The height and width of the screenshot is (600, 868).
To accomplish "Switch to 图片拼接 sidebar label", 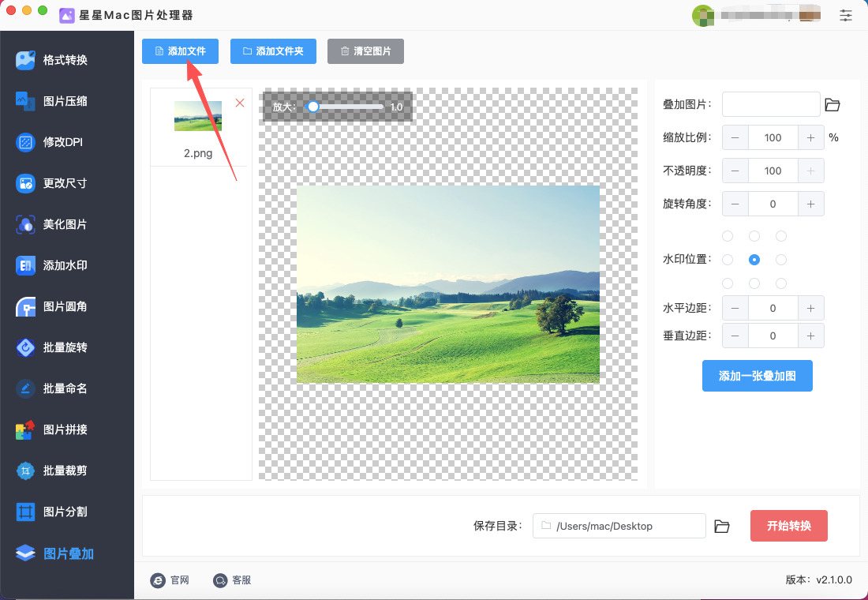I will tap(65, 429).
